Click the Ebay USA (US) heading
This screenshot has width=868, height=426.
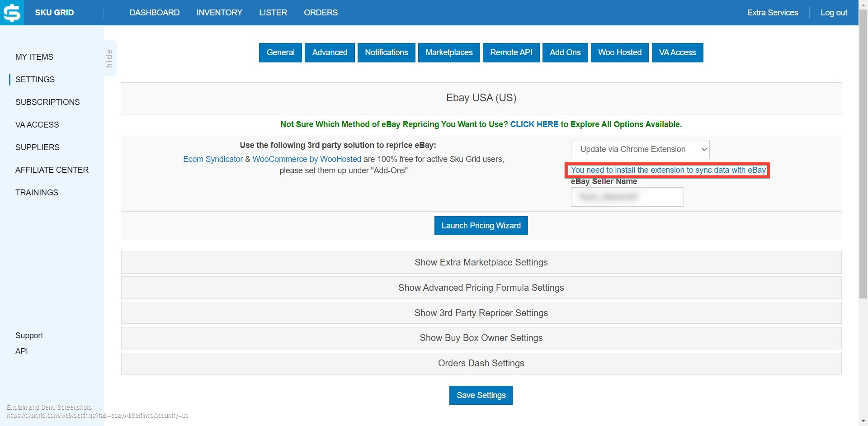(x=481, y=98)
